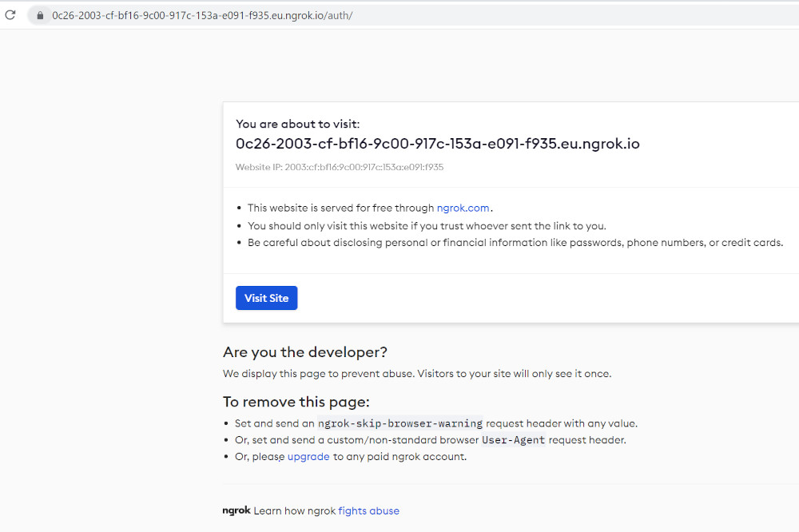The height and width of the screenshot is (532, 799).
Task: Click the blue Visit Site button
Action: pyautogui.click(x=267, y=298)
